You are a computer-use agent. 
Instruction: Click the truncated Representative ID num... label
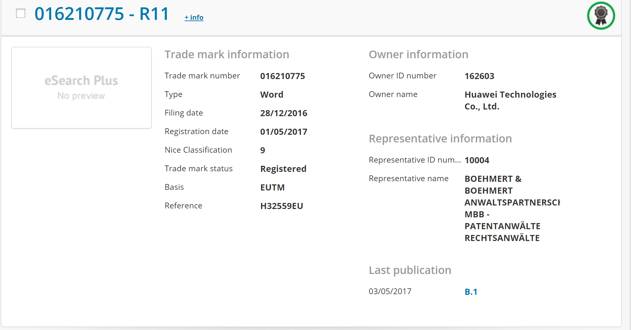(x=414, y=160)
